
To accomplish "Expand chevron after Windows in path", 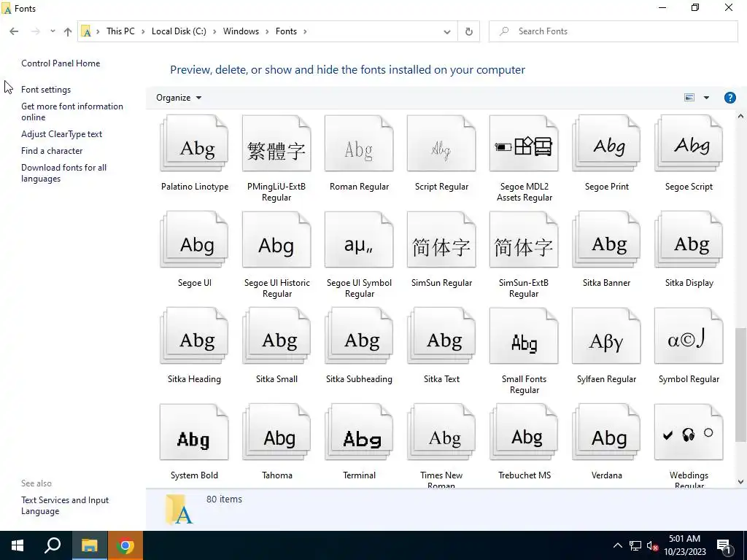I will click(267, 31).
